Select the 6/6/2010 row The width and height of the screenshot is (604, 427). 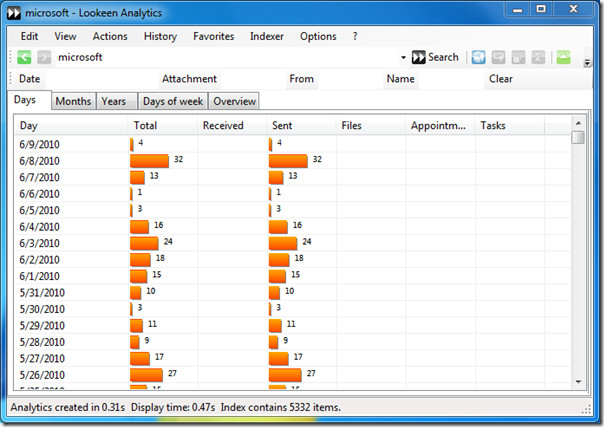[292, 194]
